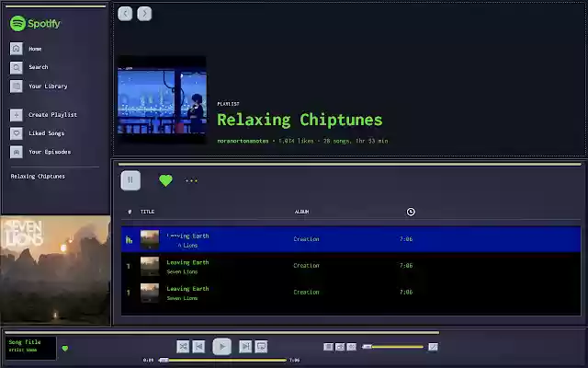Toggle the small heart beside Song Title
This screenshot has height=368, width=588.
(x=65, y=349)
